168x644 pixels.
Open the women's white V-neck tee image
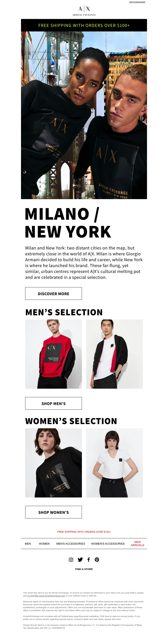114,462
